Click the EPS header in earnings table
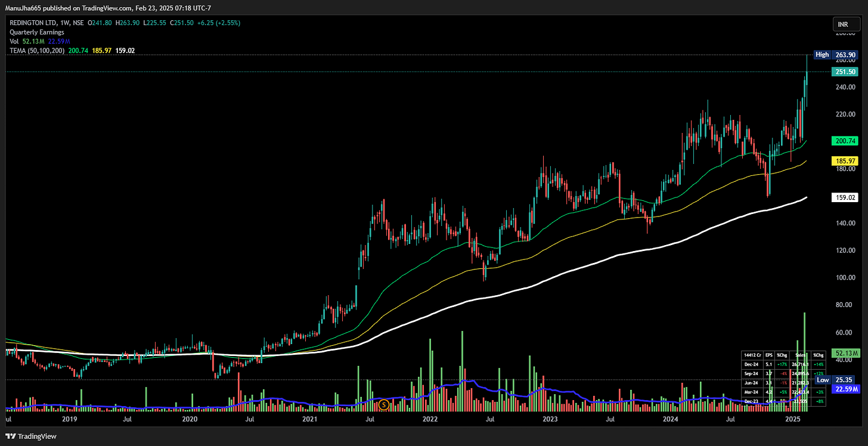The height and width of the screenshot is (446, 868). [x=769, y=355]
